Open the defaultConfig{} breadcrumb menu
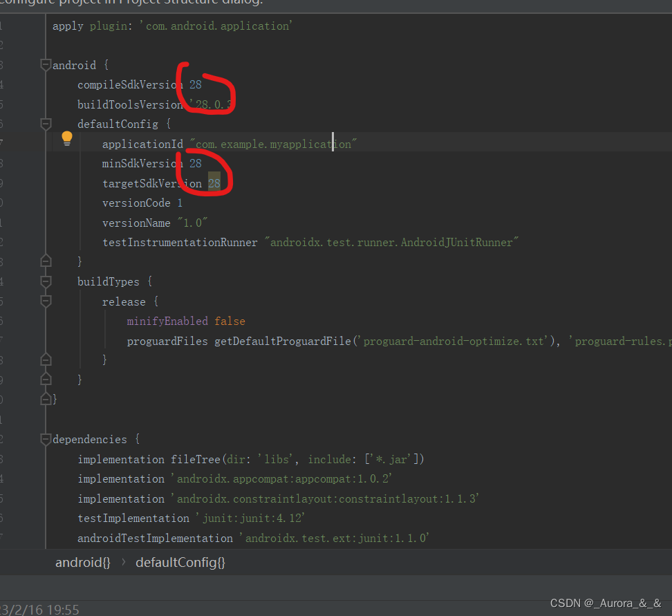672x616 pixels. click(180, 562)
